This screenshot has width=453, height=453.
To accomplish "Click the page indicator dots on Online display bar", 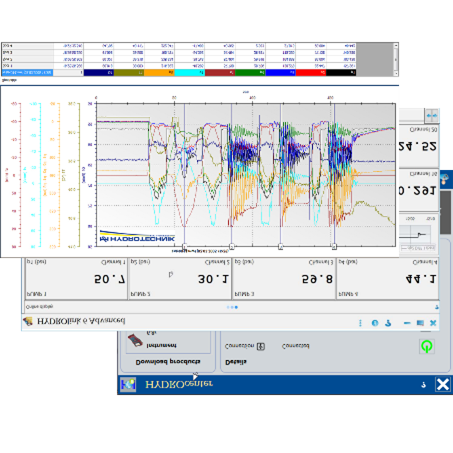I will click(x=232, y=307).
